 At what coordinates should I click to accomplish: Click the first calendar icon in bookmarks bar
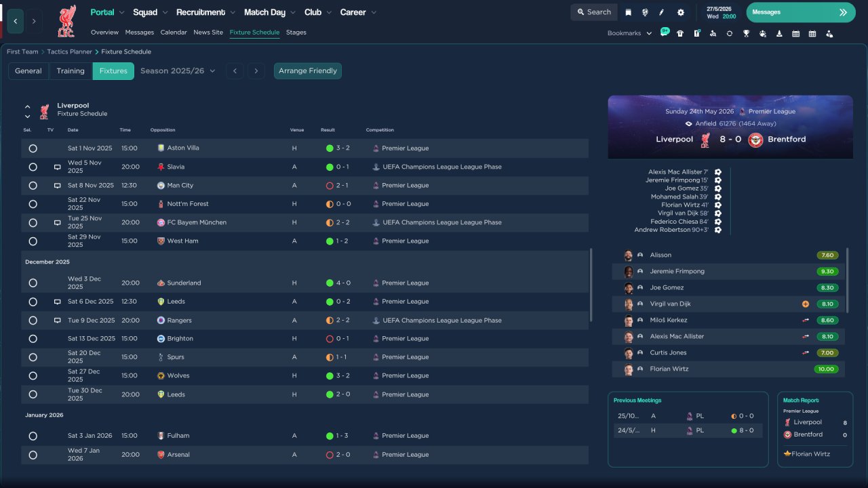[795, 33]
